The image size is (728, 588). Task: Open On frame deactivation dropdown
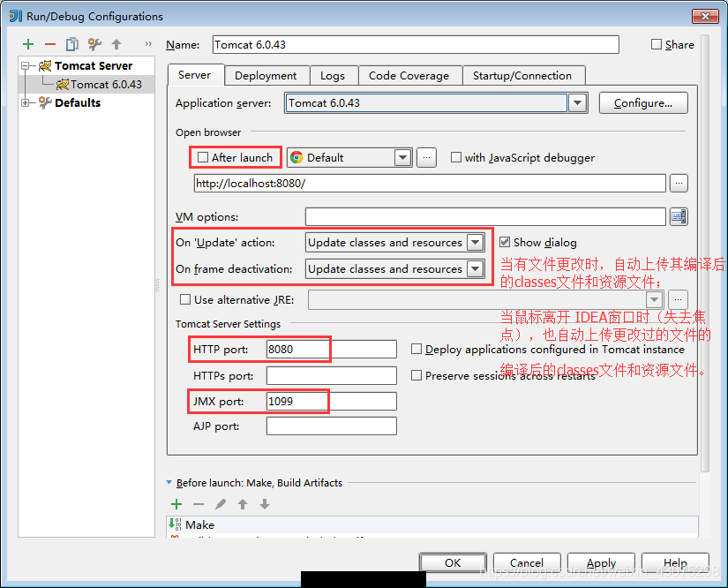tap(476, 269)
